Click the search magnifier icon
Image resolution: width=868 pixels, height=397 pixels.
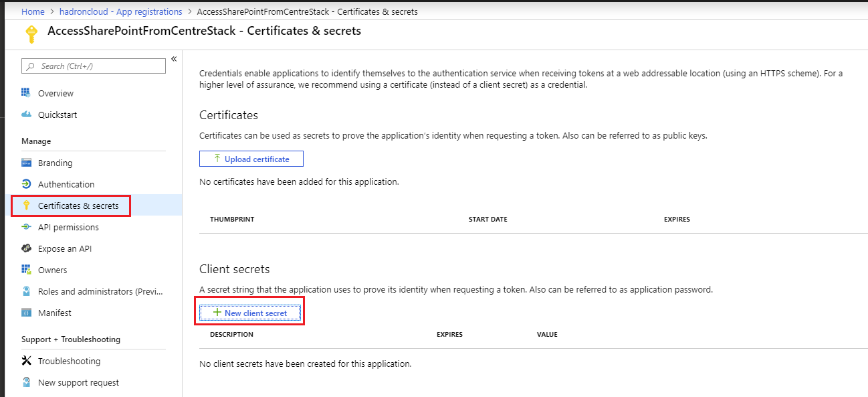click(x=30, y=66)
